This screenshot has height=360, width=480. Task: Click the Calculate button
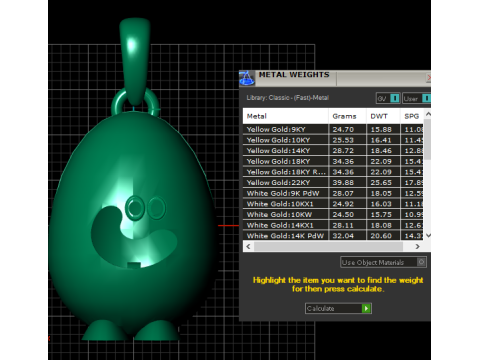click(x=338, y=308)
